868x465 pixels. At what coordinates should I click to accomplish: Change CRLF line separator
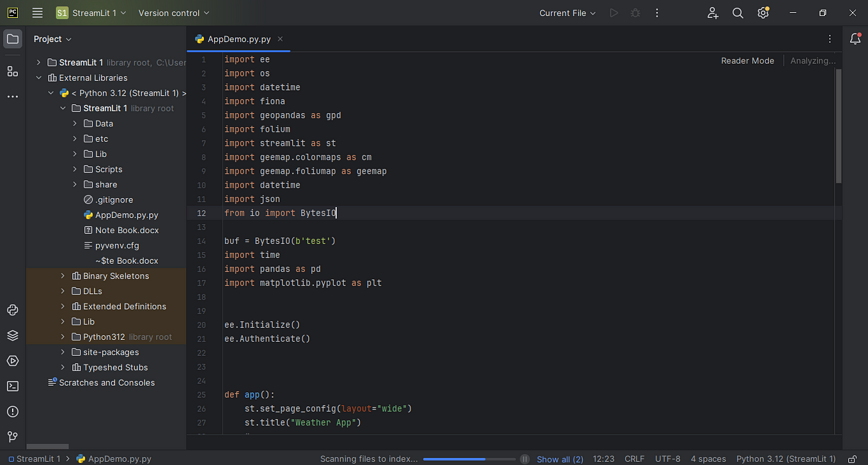point(635,459)
